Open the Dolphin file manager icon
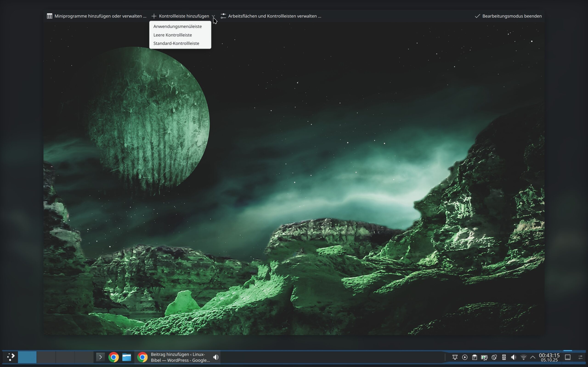The height and width of the screenshot is (367, 588). [127, 357]
